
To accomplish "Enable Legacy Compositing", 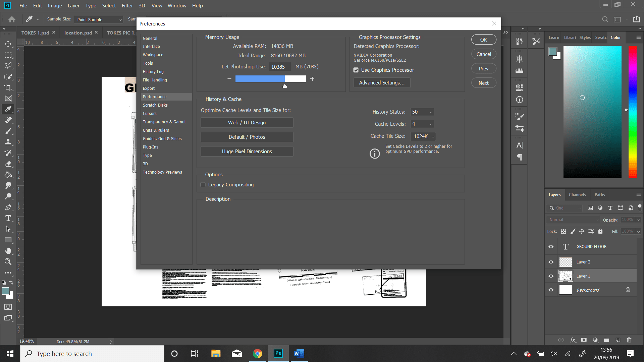I will [x=203, y=184].
